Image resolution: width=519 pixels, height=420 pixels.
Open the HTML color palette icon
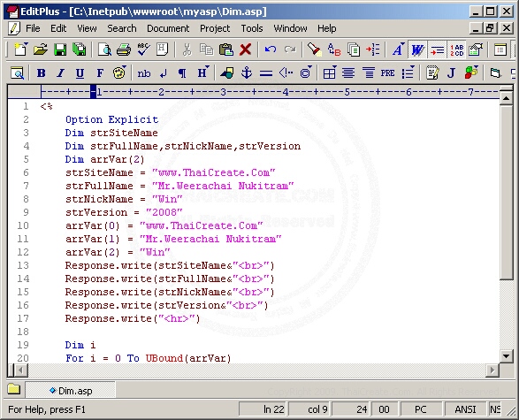[x=119, y=73]
